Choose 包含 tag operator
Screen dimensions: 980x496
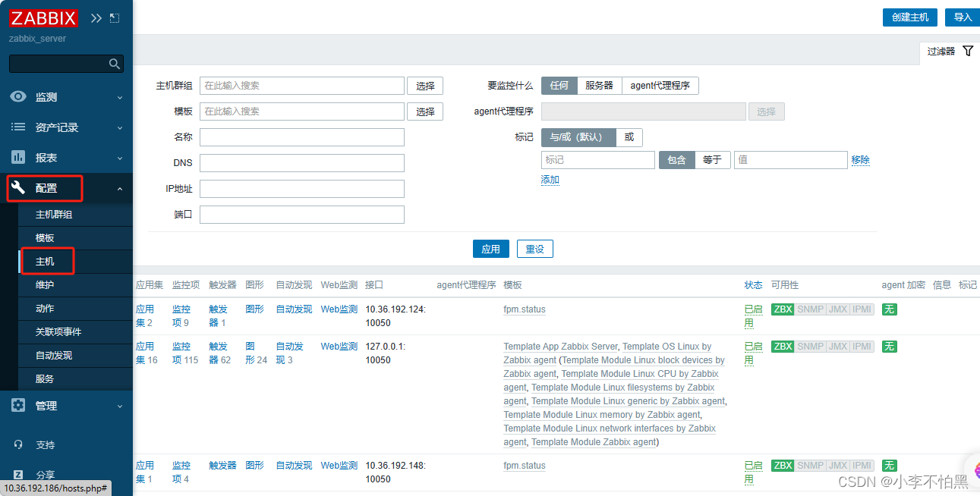677,160
